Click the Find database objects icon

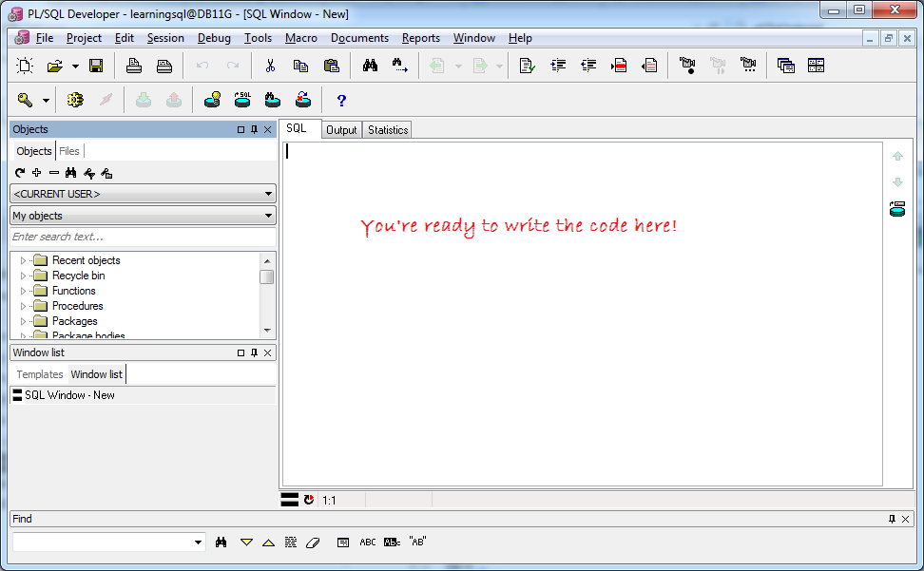272,100
